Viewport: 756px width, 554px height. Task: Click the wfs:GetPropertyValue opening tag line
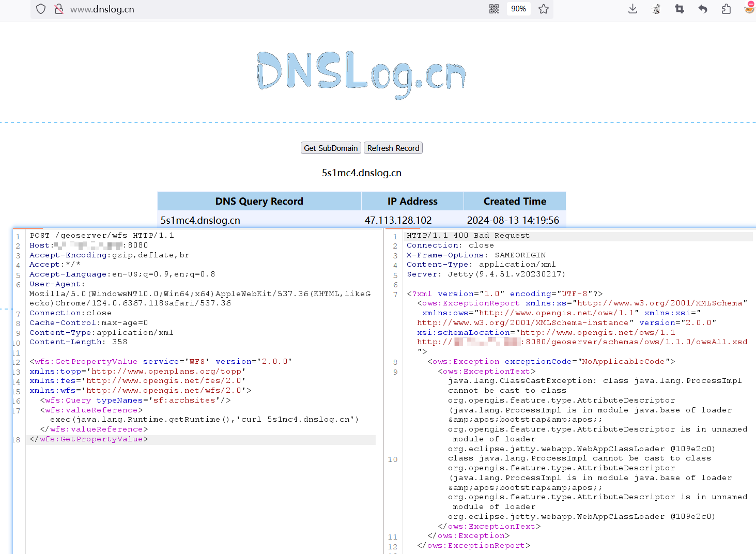tap(161, 362)
